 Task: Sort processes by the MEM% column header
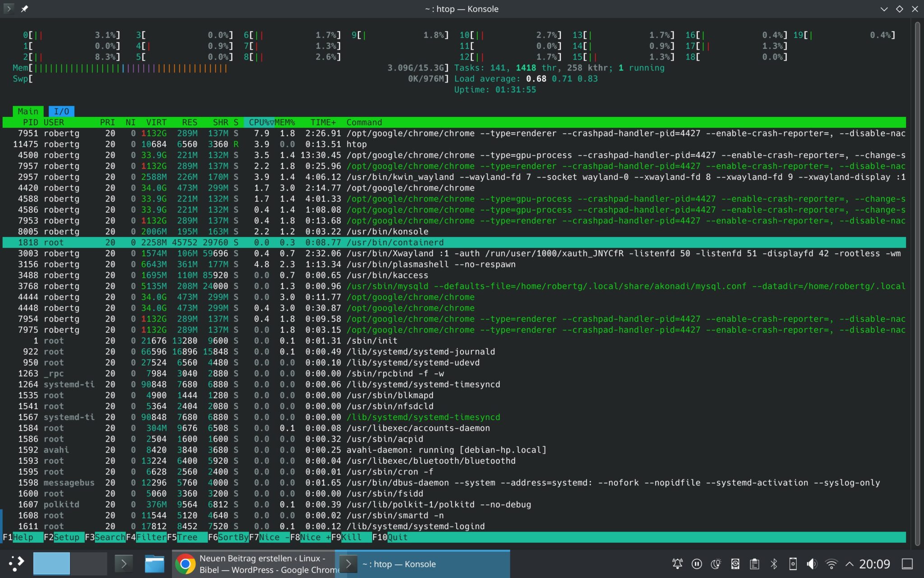[285, 122]
